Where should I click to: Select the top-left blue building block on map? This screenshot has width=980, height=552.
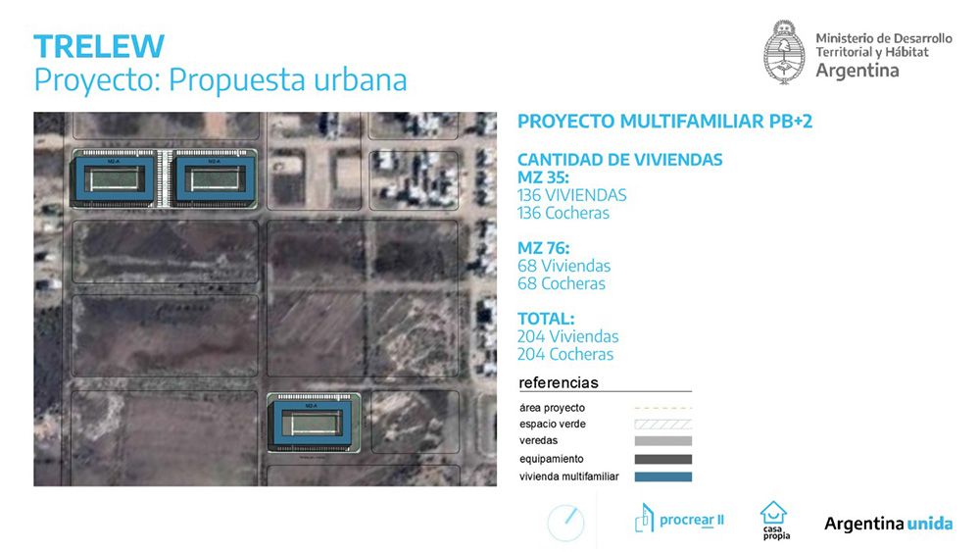pyautogui.click(x=116, y=178)
